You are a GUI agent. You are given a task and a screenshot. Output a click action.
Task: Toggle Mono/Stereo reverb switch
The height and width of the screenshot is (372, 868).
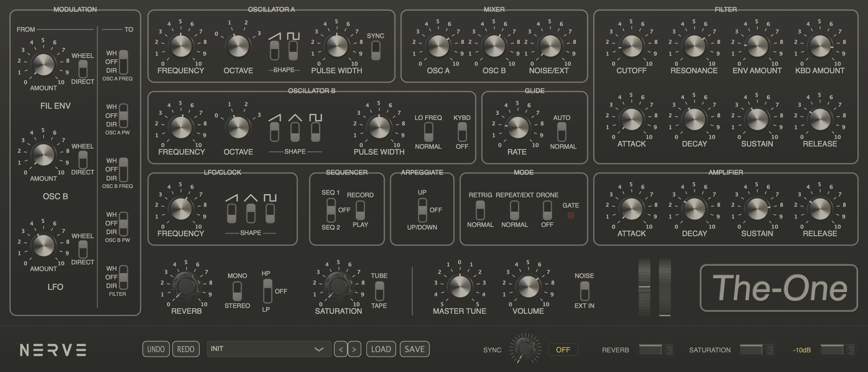pos(237,291)
